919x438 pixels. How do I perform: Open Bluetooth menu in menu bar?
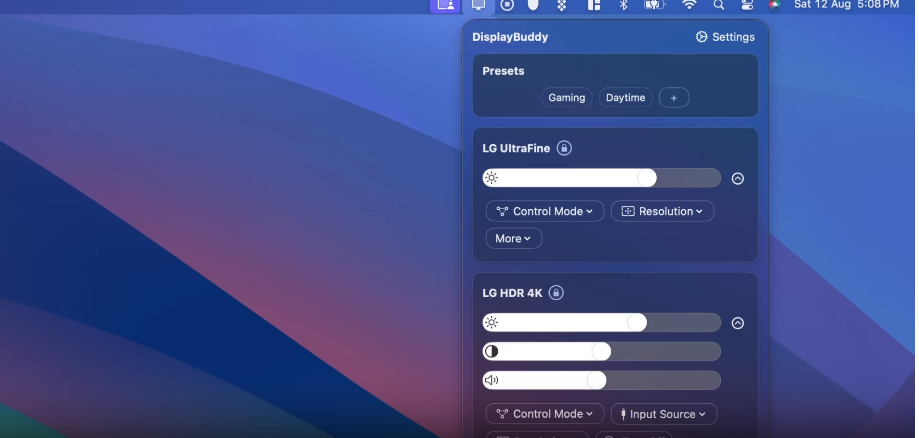tap(624, 5)
